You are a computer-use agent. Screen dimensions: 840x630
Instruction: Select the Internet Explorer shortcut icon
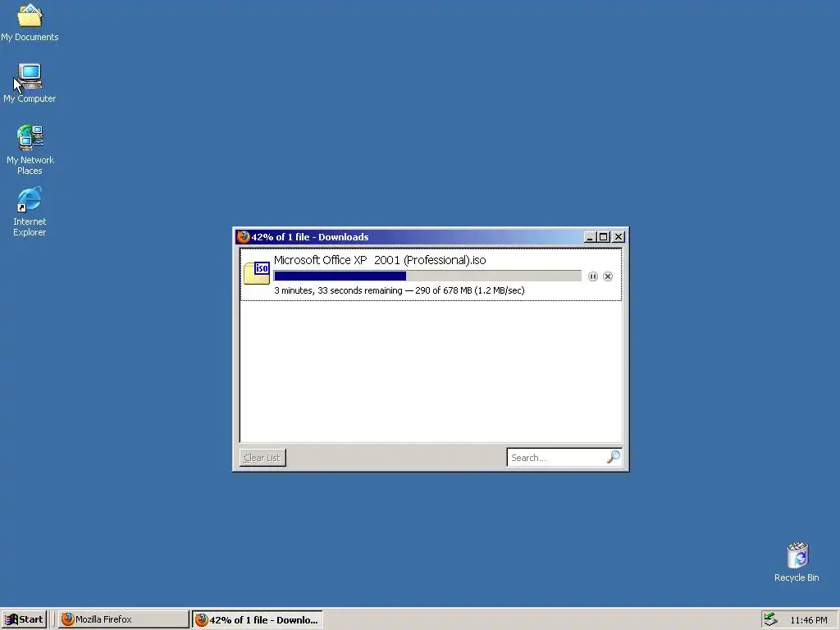(x=30, y=212)
